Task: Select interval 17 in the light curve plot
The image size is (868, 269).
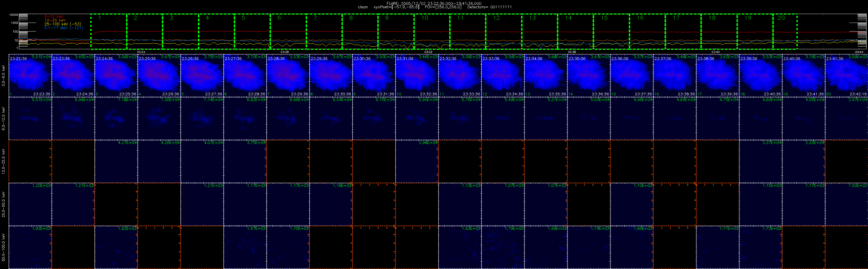Action: point(683,32)
